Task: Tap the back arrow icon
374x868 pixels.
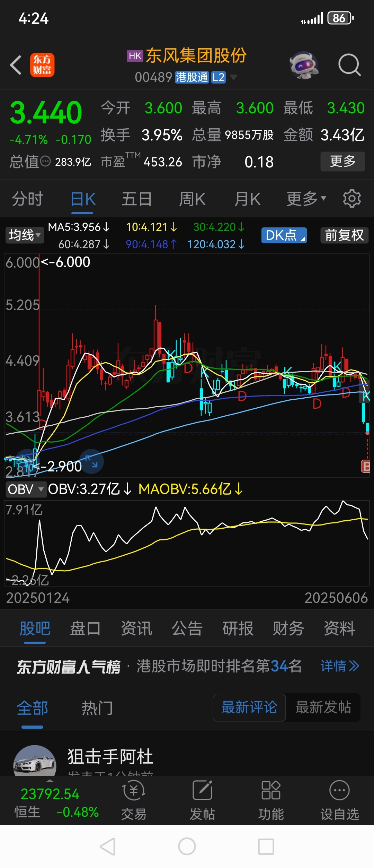Action: click(16, 65)
